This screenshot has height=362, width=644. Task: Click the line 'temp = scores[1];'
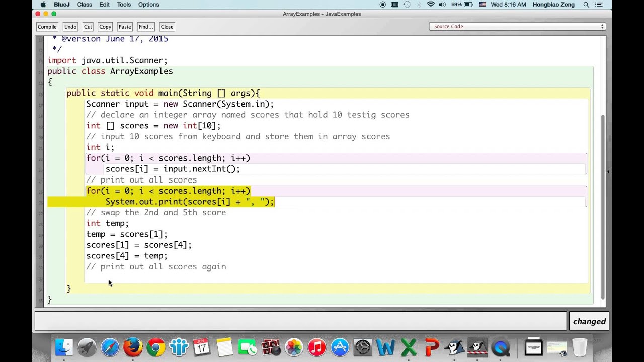coord(127,234)
